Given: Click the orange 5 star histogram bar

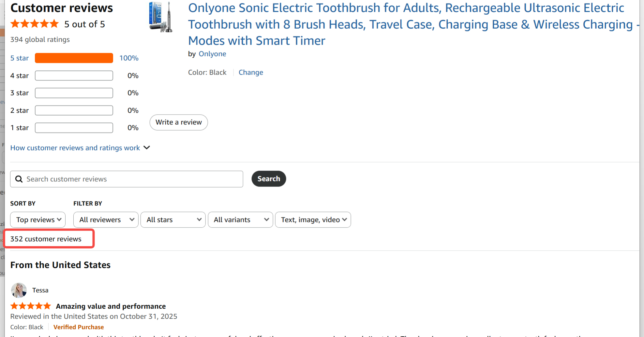Looking at the screenshot, I should (x=74, y=58).
